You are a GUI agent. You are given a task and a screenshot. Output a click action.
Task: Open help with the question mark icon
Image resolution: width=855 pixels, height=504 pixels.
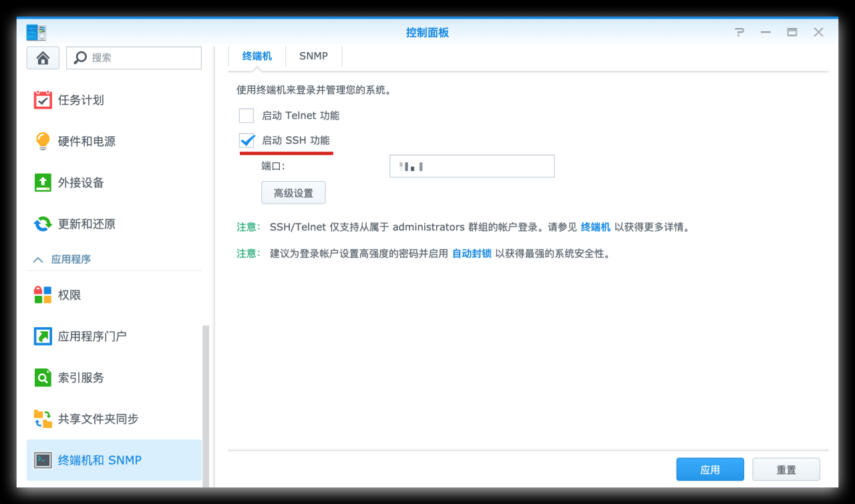(739, 32)
